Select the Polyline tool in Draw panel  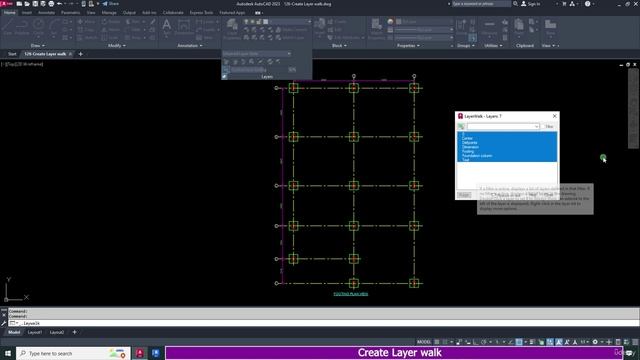(22, 27)
